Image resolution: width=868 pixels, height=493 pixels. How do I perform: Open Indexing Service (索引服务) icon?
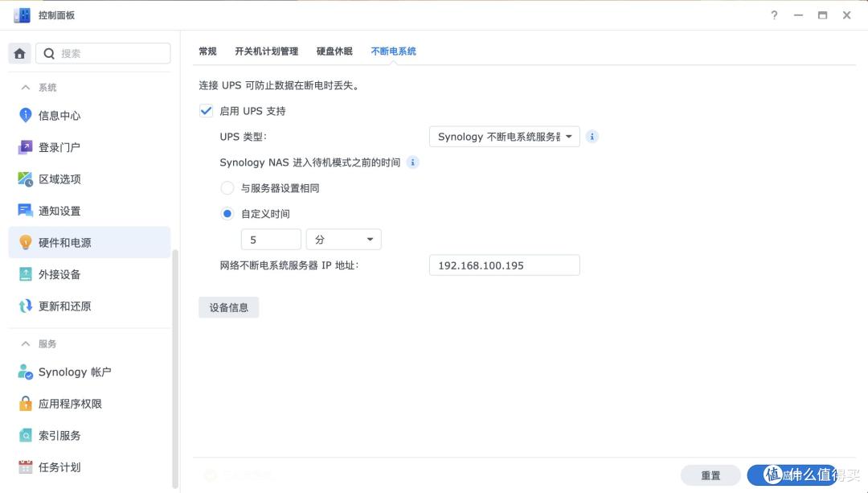26,435
